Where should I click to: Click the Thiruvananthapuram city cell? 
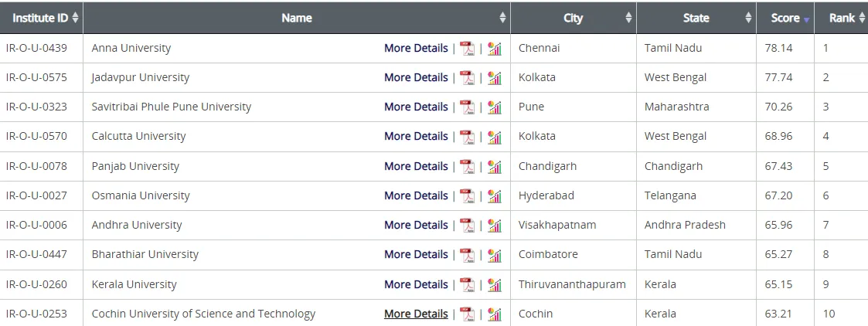tap(573, 284)
